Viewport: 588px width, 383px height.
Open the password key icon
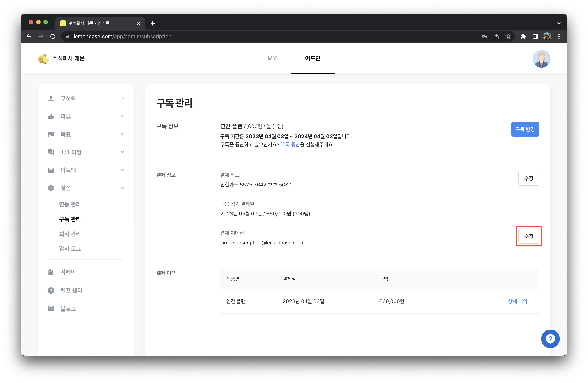click(x=484, y=37)
